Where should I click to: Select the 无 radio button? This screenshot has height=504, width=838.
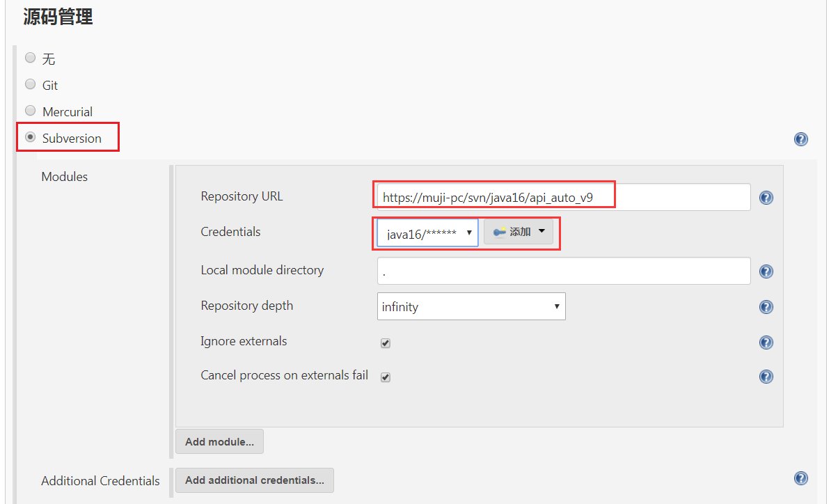click(30, 58)
